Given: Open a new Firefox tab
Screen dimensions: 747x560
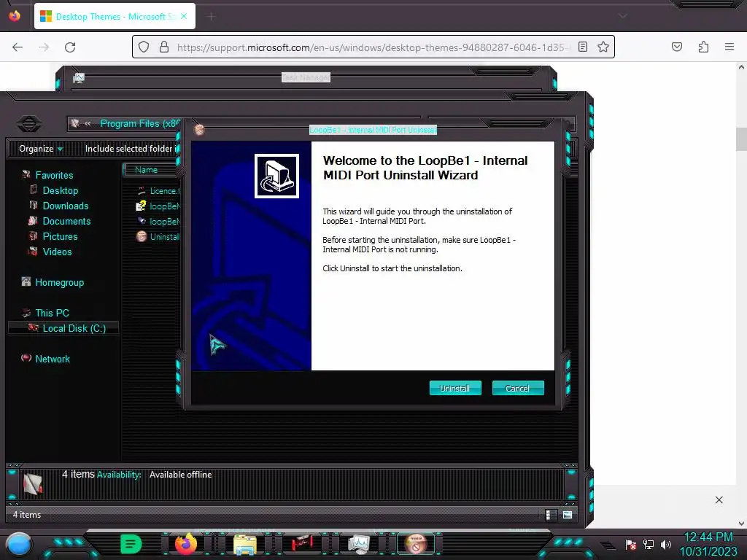Looking at the screenshot, I should (211, 17).
